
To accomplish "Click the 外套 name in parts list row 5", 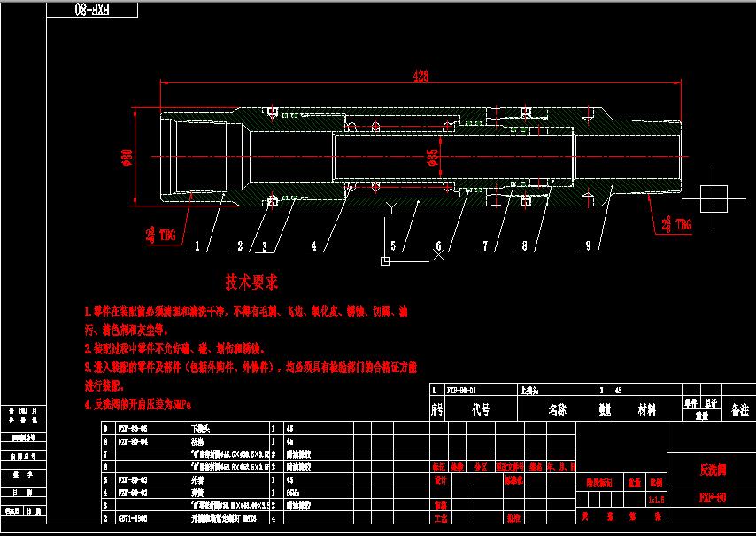I will [197, 480].
